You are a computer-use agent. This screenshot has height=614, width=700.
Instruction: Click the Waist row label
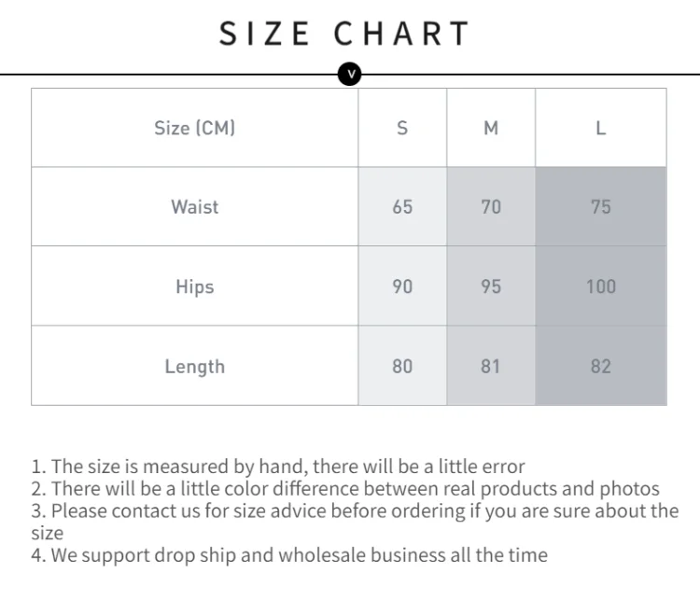tap(195, 206)
